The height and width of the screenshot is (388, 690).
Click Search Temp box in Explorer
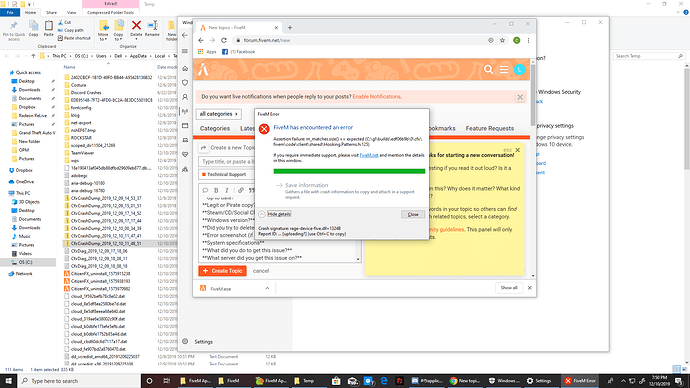tap(649, 56)
